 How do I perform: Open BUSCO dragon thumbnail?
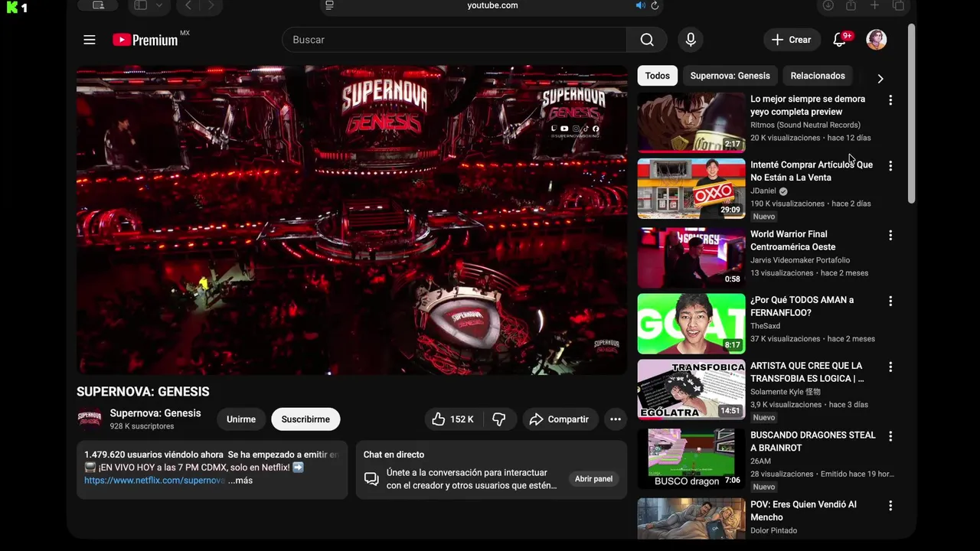tap(691, 458)
